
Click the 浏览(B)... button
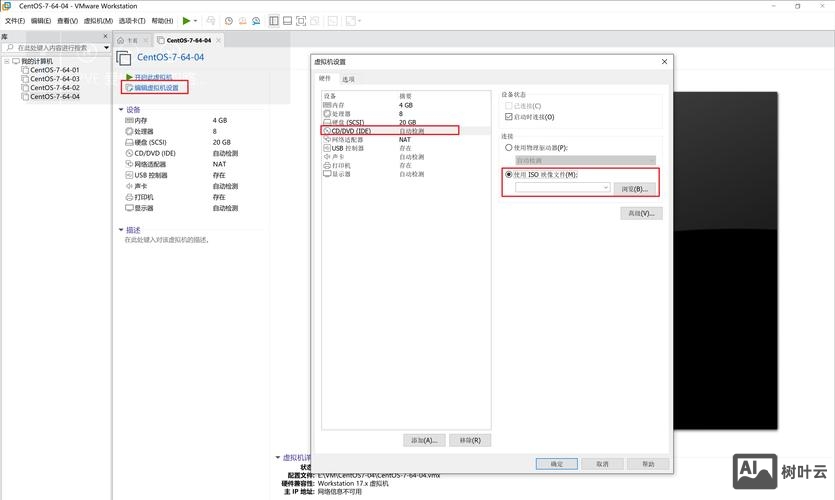coord(635,189)
